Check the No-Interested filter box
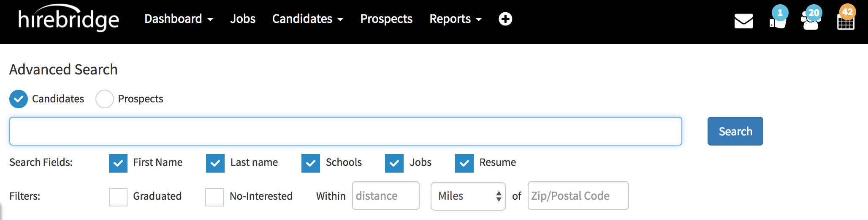The width and height of the screenshot is (868, 220). (x=214, y=197)
